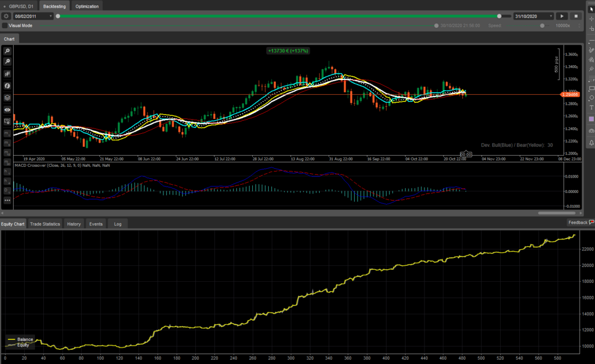Screen dimensions: 595x364
Task: Start backtesting with the play button
Action: [x=562, y=17]
